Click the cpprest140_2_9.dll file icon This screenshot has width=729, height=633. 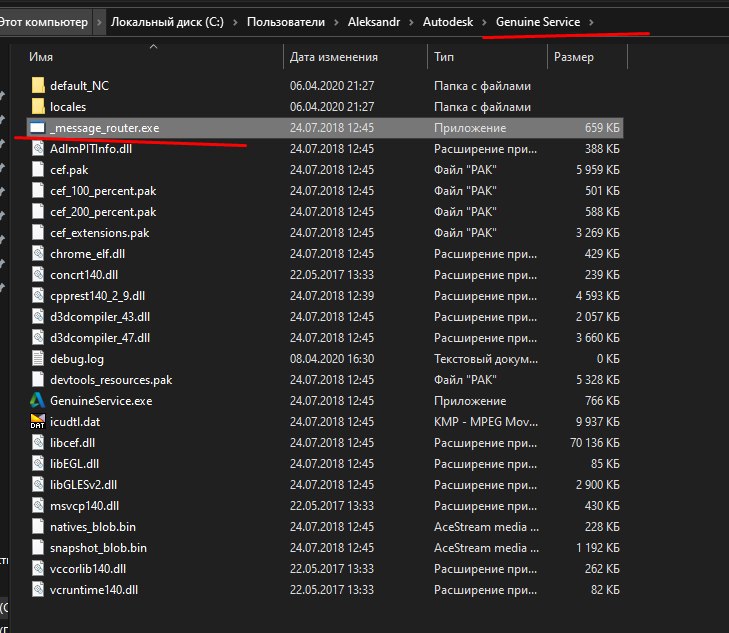[38, 296]
